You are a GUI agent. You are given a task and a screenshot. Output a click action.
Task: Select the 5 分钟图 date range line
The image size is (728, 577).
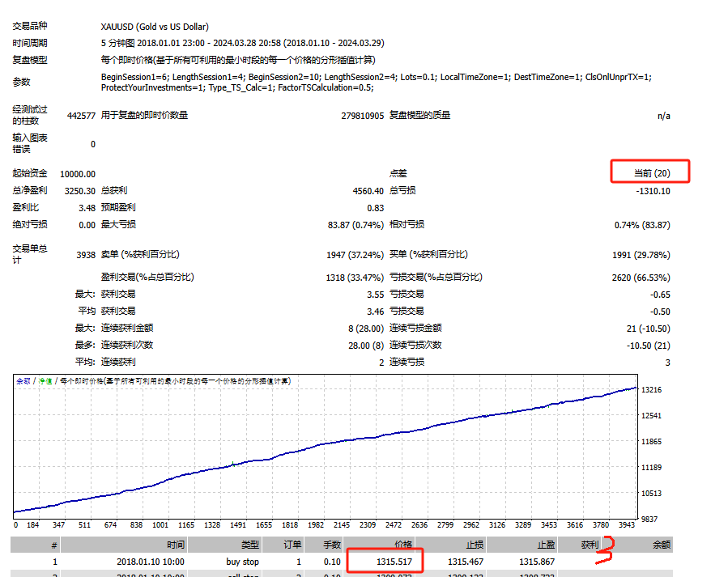click(x=242, y=43)
